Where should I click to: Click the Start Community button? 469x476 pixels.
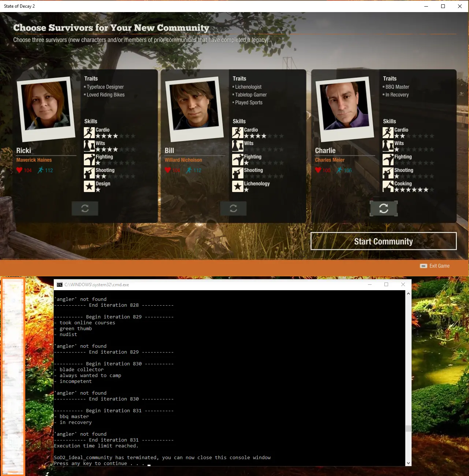383,241
